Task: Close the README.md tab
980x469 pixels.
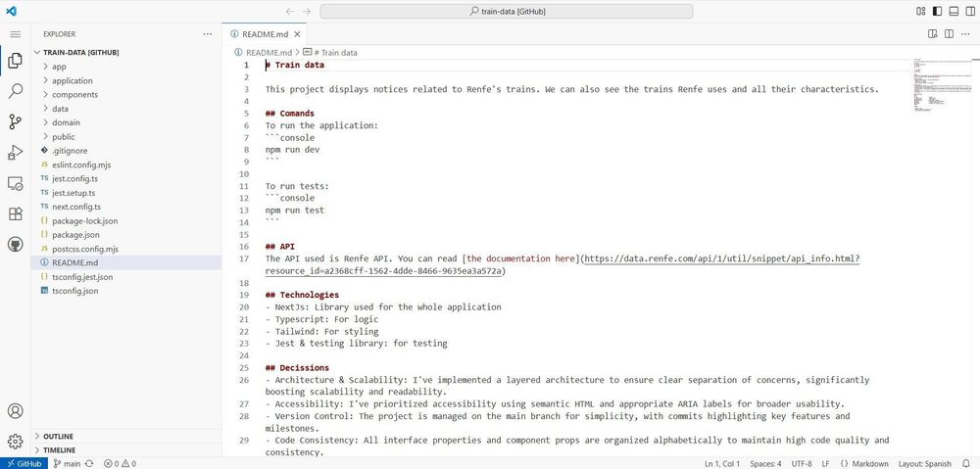Action: [298, 34]
